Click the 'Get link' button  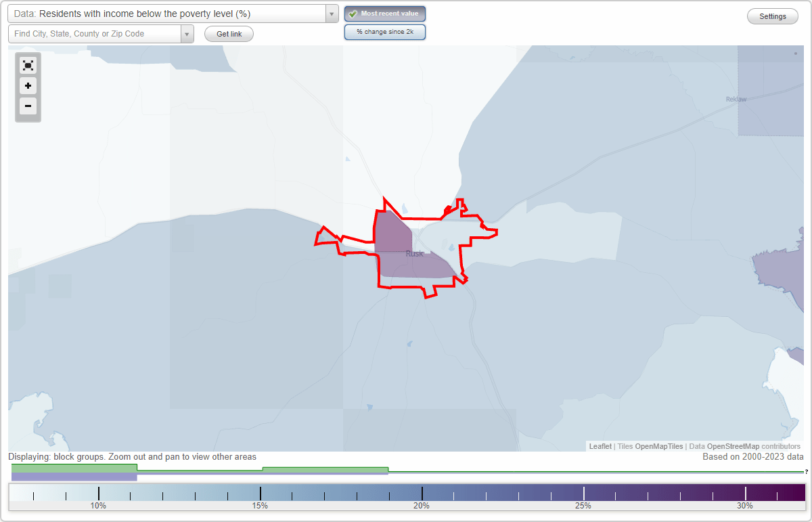coord(228,33)
